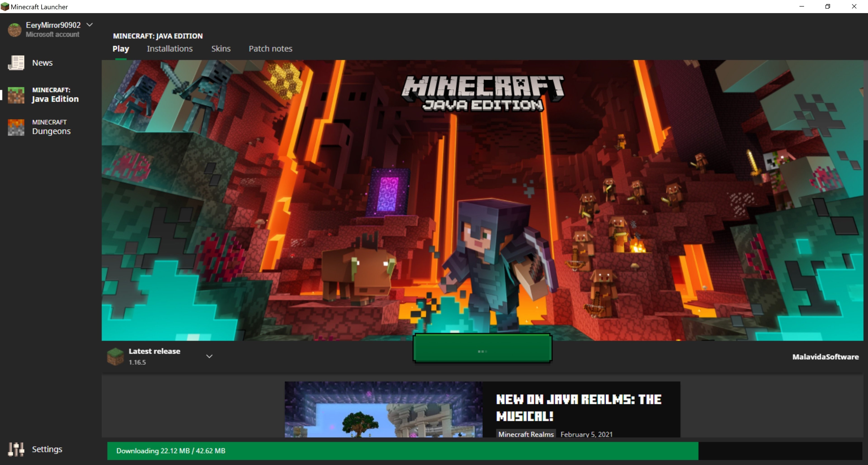This screenshot has height=465, width=868.
Task: Expand the account options chevron
Action: 89,24
